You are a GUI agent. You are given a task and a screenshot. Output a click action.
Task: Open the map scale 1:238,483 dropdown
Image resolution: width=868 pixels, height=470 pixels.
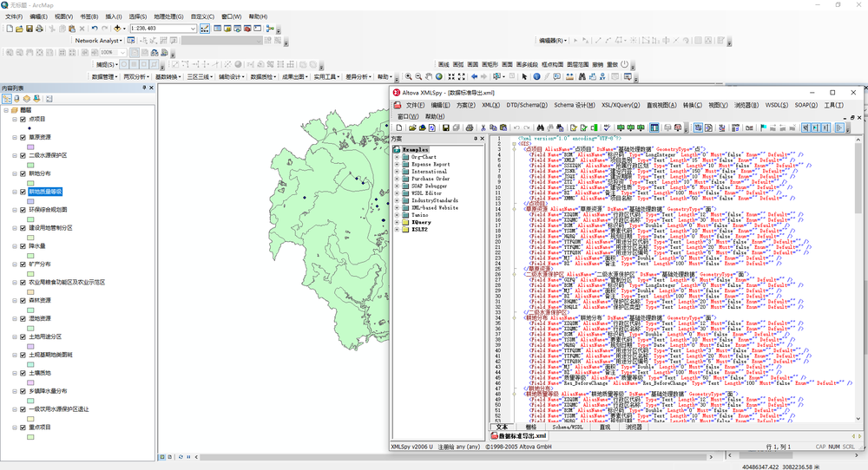point(193,29)
